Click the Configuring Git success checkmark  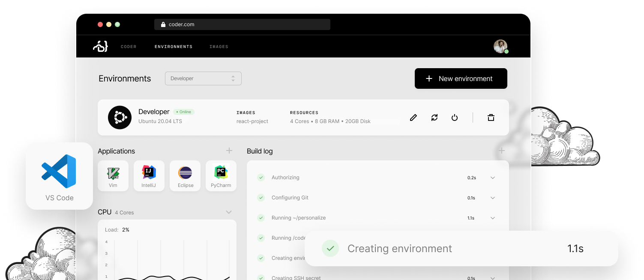point(261,198)
